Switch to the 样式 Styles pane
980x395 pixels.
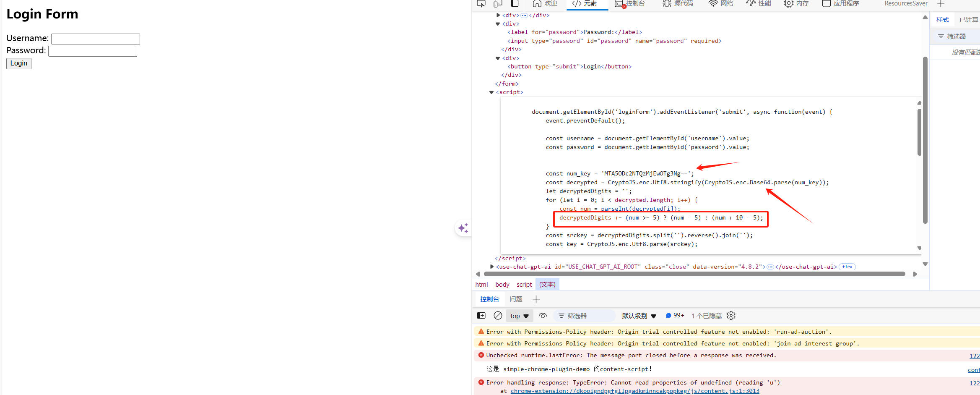943,20
